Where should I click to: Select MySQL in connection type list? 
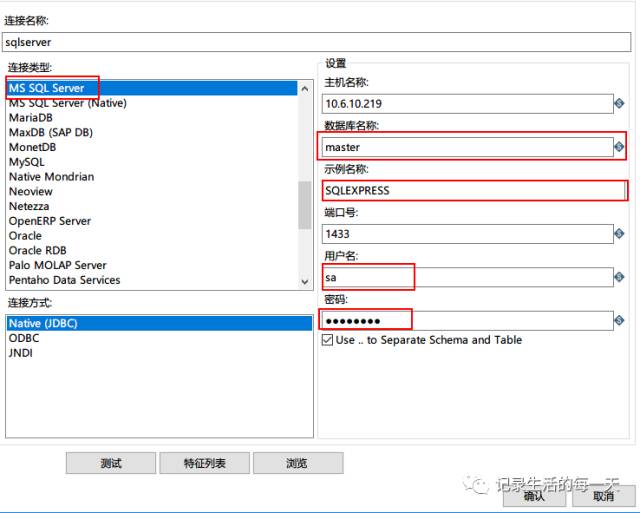pos(152,162)
